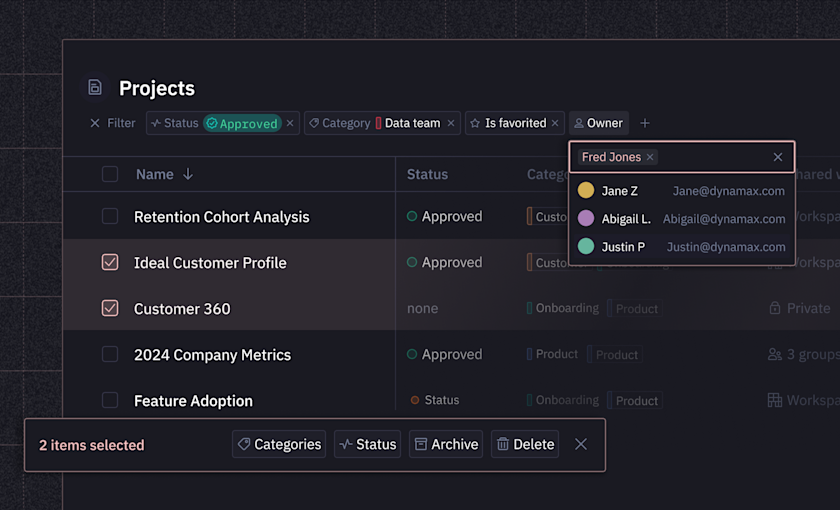Image resolution: width=840 pixels, height=510 pixels.
Task: Archive the selected items
Action: tap(445, 444)
